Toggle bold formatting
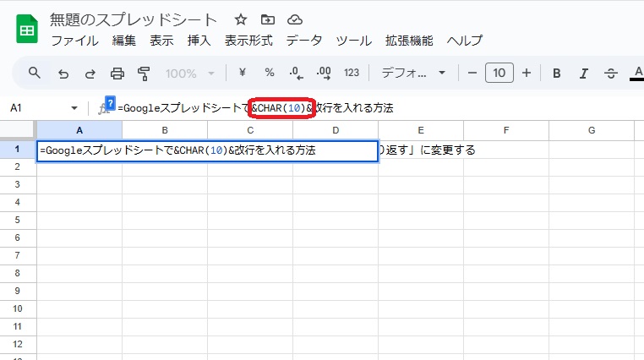644x360 pixels. click(556, 74)
